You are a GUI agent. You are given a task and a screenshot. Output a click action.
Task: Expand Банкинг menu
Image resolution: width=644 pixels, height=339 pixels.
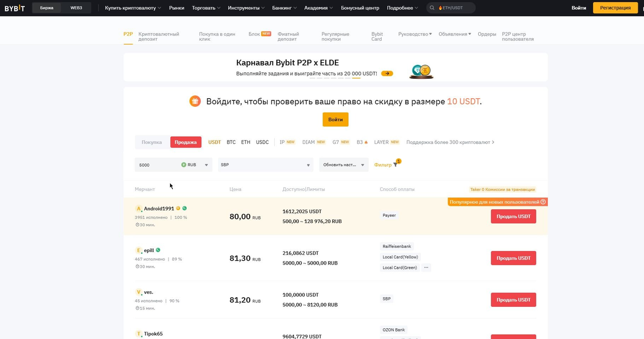tap(284, 8)
